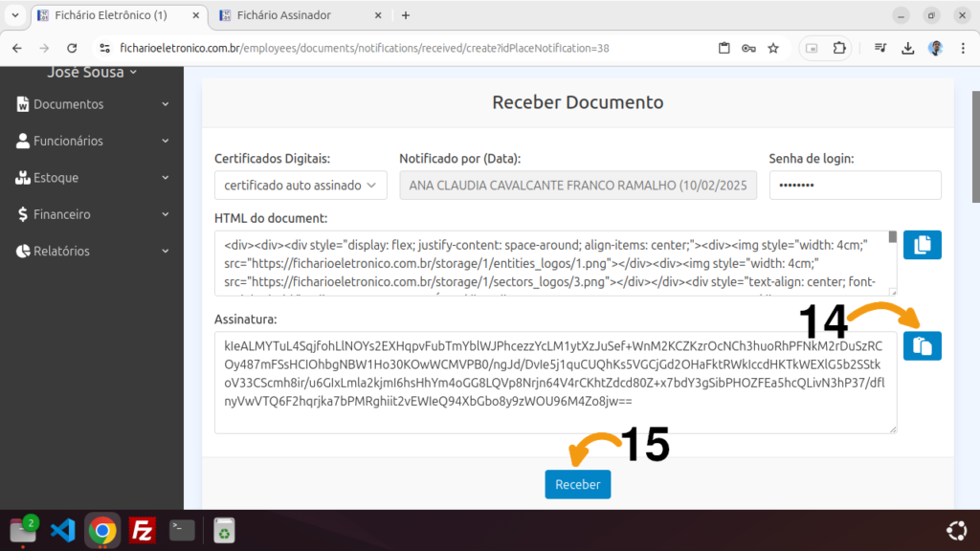Click the Notificado por (Data) field
Image resolution: width=980 pixels, height=551 pixels.
point(578,185)
